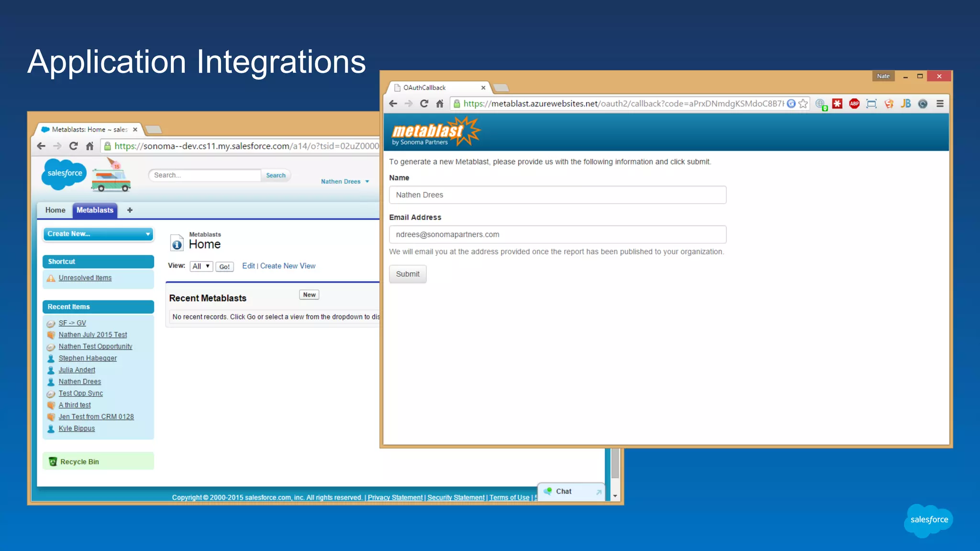Open the Security Statement link
980x551 pixels.
(x=456, y=497)
